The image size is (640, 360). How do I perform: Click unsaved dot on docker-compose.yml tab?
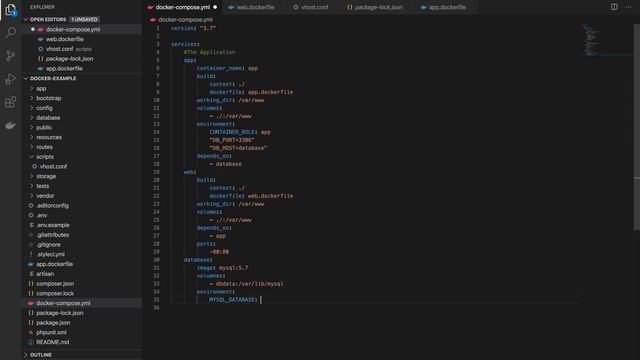(215, 7)
